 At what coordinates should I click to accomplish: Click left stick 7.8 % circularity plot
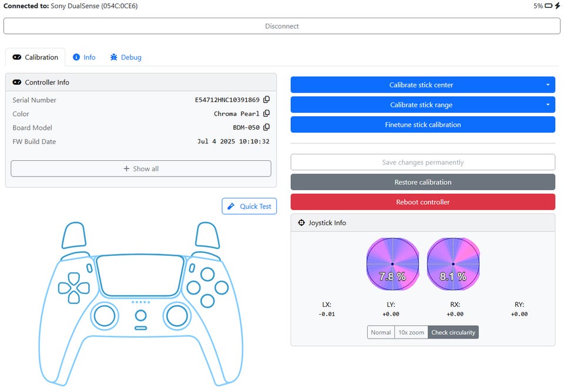point(392,263)
